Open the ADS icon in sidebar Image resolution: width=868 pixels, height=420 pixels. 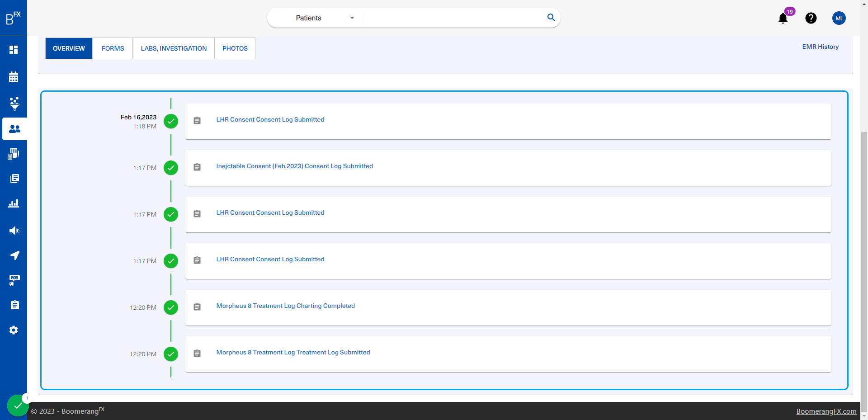click(x=14, y=280)
